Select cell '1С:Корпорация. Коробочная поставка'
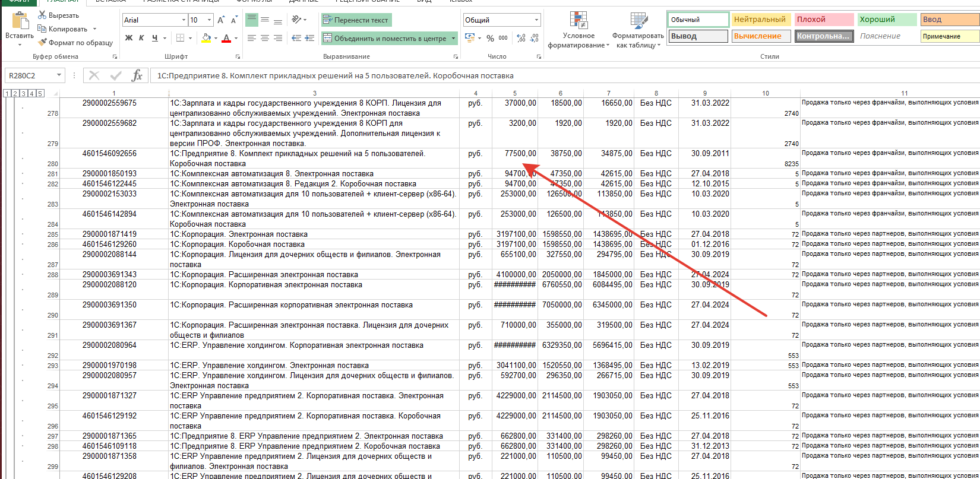 coord(314,245)
